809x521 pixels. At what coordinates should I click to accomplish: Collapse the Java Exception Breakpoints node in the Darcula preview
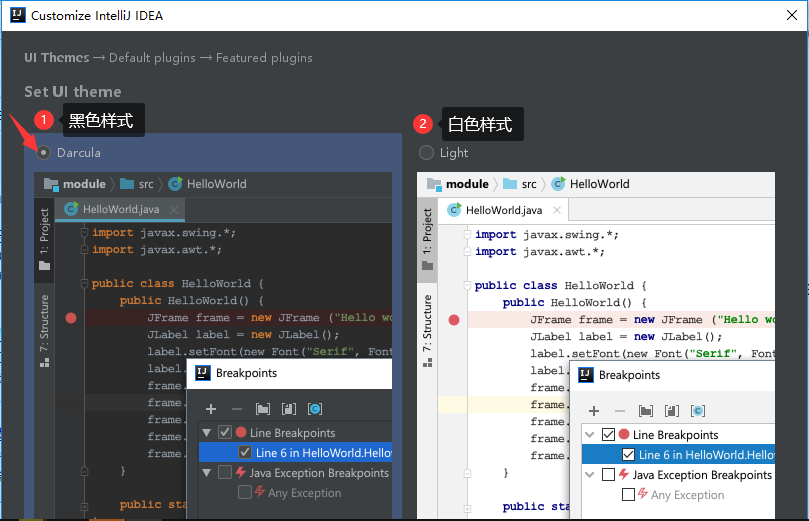pyautogui.click(x=207, y=473)
